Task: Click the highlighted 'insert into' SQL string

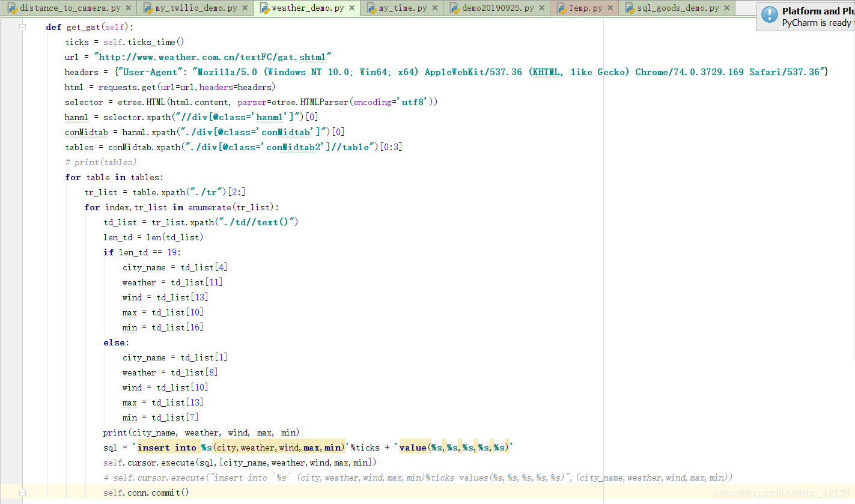Action: pyautogui.click(x=241, y=448)
